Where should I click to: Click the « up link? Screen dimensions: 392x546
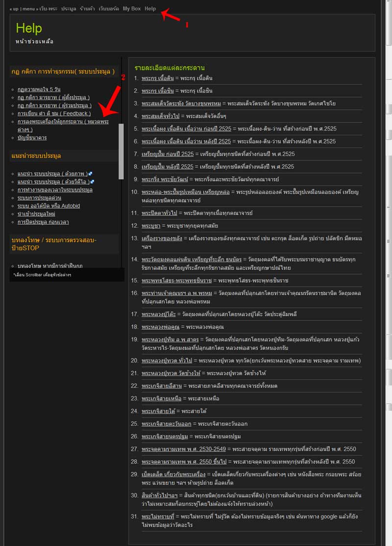(14, 9)
